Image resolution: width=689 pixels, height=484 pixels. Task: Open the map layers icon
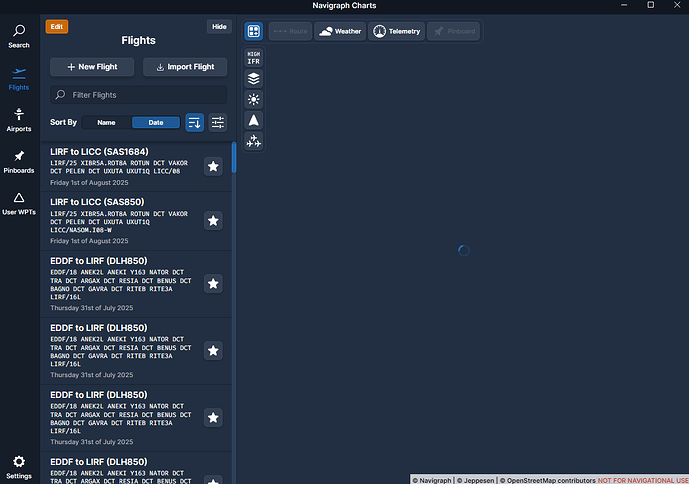[x=254, y=79]
